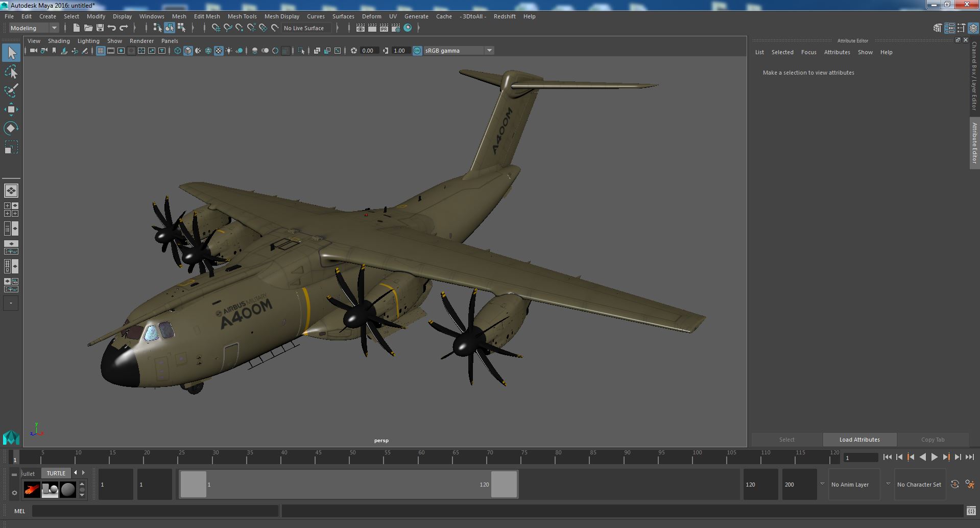Toggle snap to points

coord(240,28)
